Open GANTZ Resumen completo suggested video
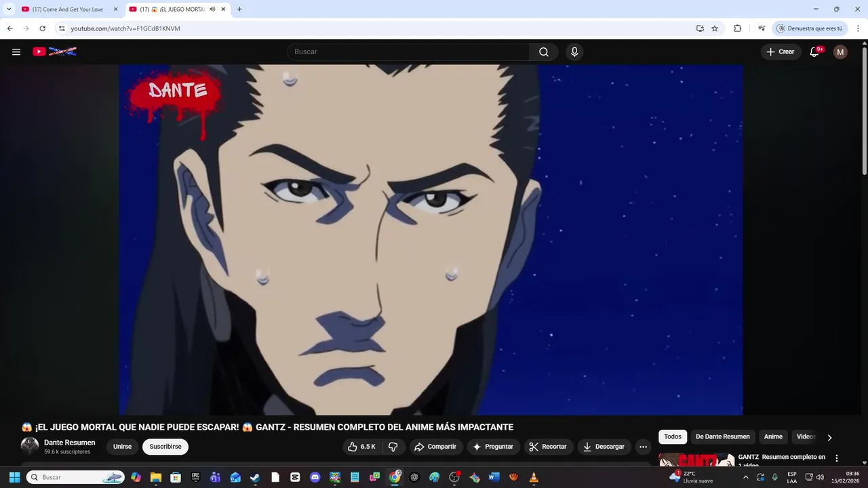Image resolution: width=868 pixels, height=488 pixels. tap(782, 460)
